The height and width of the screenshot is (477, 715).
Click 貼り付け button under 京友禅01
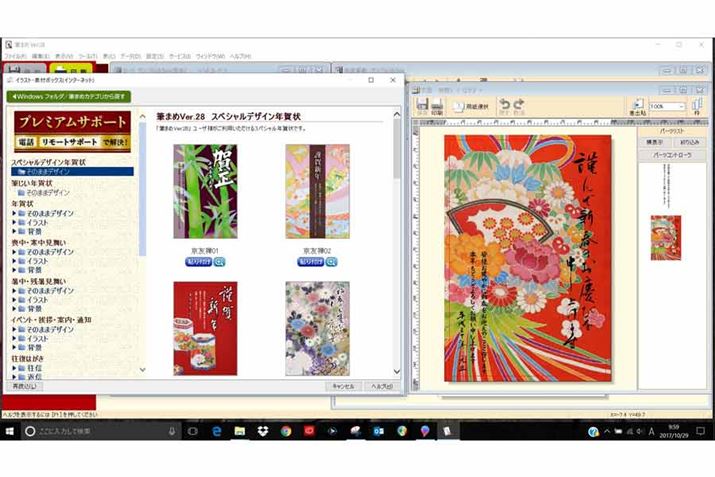[199, 262]
